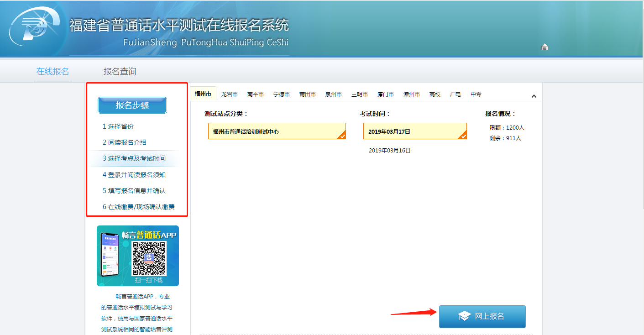Open the 报名查询 navigation tab

120,71
